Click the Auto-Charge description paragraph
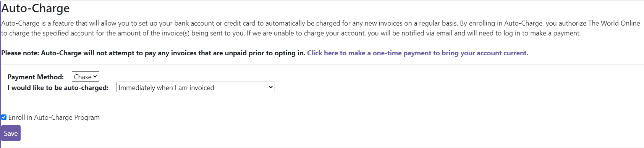The height and width of the screenshot is (148, 644). [320, 28]
